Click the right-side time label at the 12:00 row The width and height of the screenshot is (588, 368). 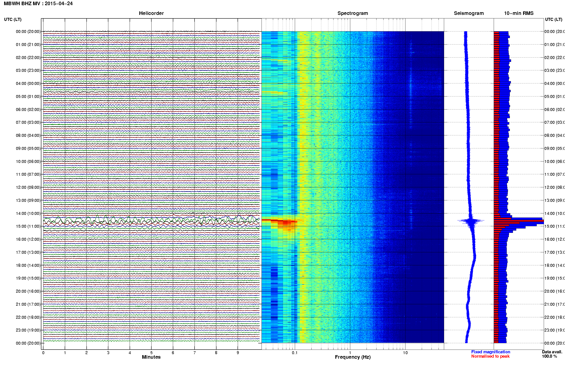(555, 187)
